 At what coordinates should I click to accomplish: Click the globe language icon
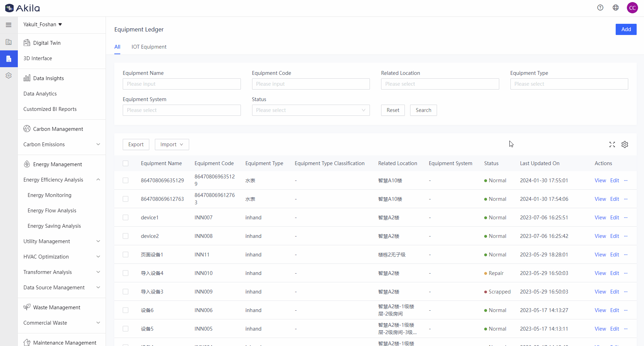(x=616, y=8)
